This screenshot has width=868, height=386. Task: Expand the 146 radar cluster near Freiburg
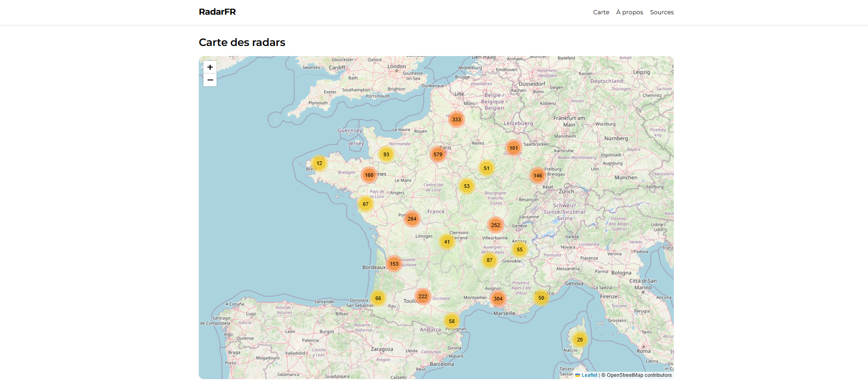pos(538,176)
